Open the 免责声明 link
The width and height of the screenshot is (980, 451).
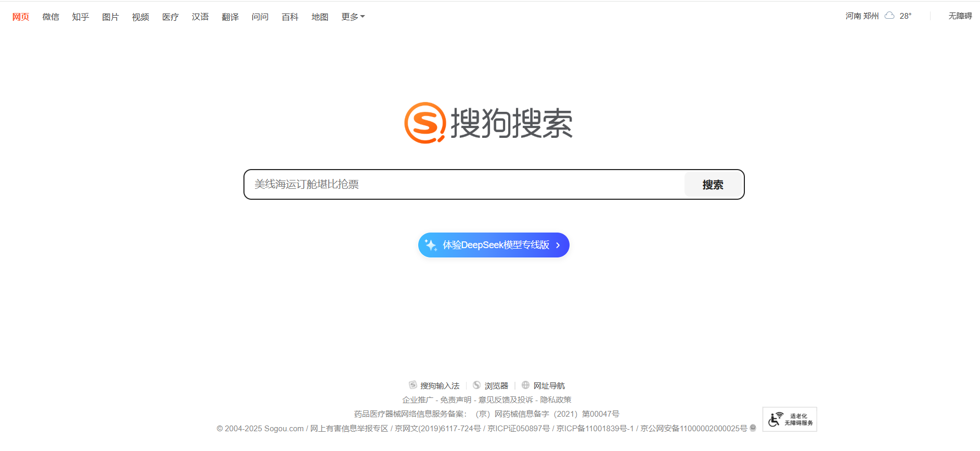pos(456,400)
